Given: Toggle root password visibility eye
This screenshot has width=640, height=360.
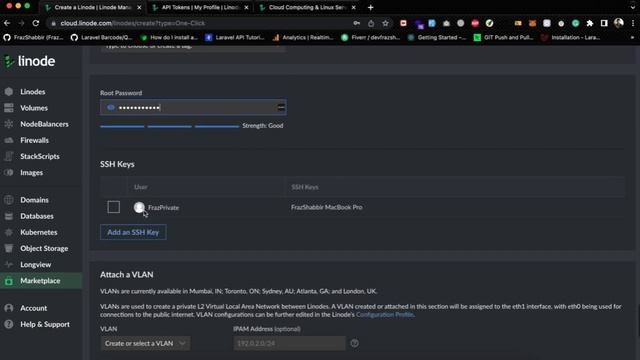Looking at the screenshot, I should (111, 107).
